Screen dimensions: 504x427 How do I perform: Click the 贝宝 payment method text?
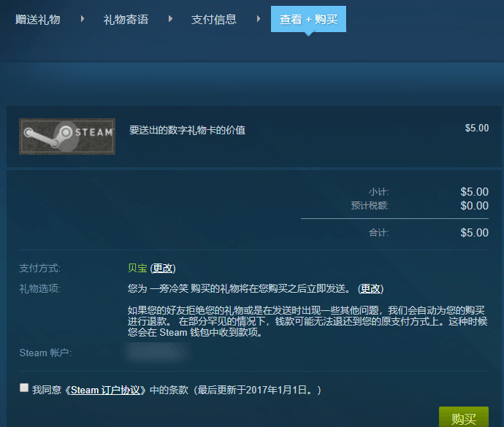coord(137,268)
